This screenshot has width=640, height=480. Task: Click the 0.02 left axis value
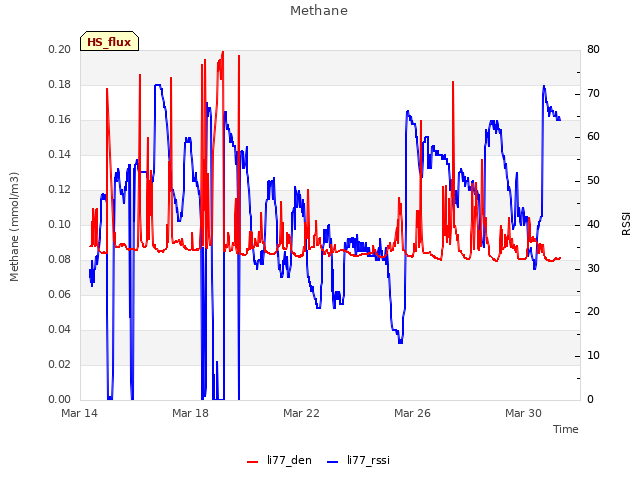coord(59,364)
